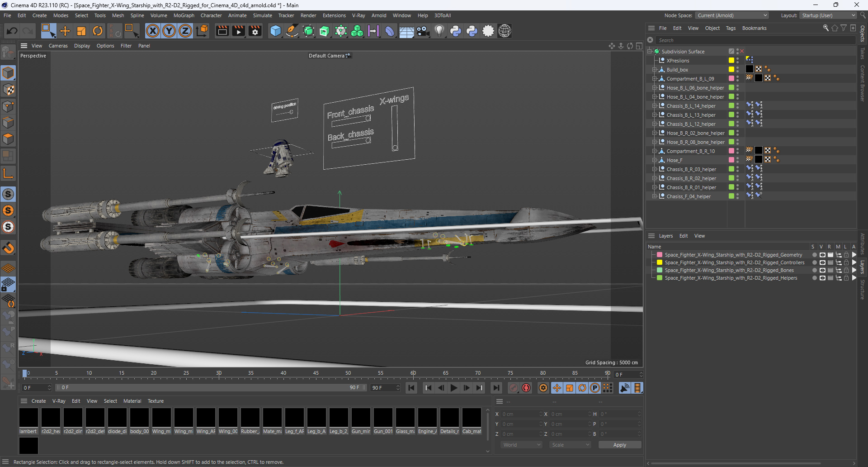Click the Light bulb icon
868x467 pixels.
coord(439,31)
